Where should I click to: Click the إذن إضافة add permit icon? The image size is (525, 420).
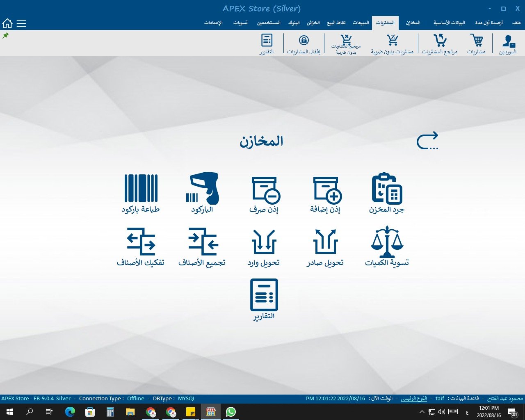(325, 190)
